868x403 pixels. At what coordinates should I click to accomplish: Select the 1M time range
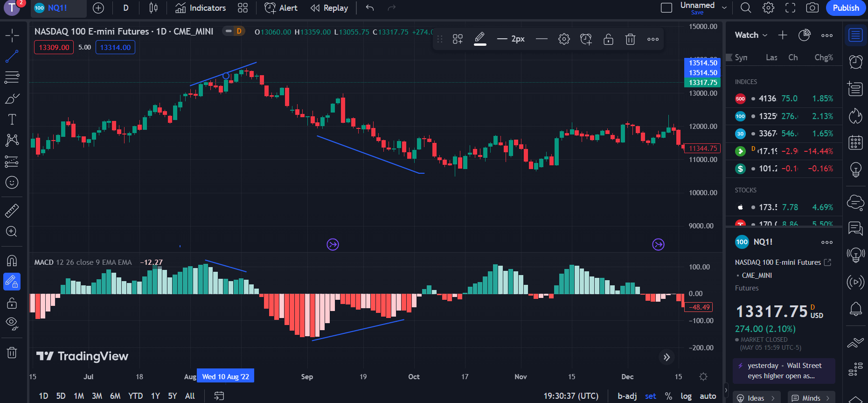(x=79, y=396)
